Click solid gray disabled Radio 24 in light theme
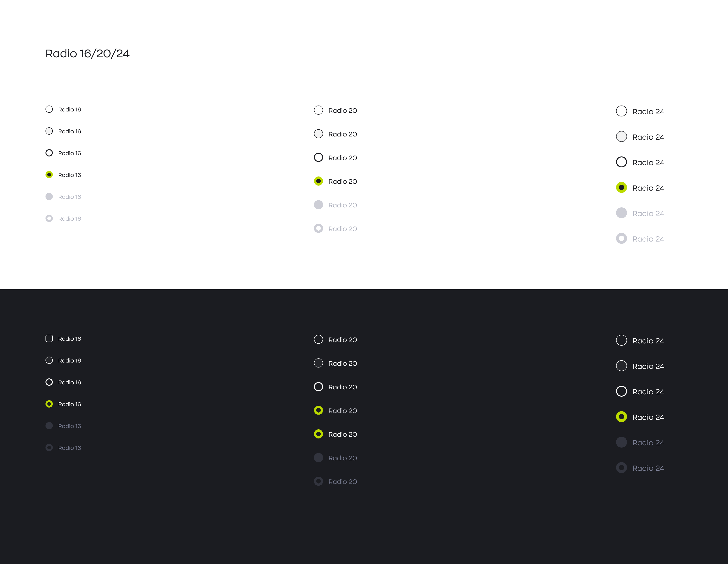This screenshot has height=564, width=728. (621, 213)
